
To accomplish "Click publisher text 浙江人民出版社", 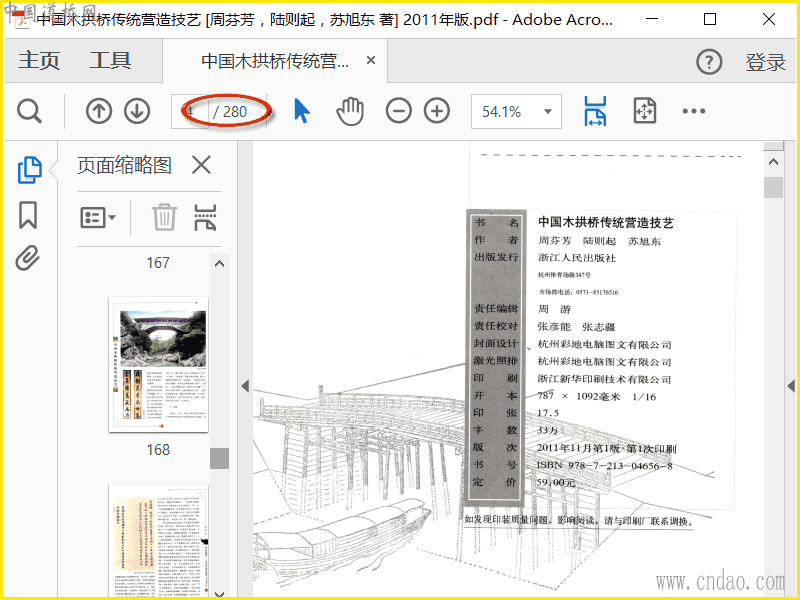I will point(577,258).
